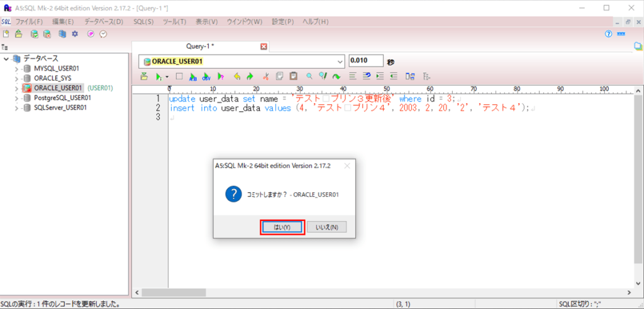Click the stop execution square icon
This screenshot has height=309, width=644.
179,76
